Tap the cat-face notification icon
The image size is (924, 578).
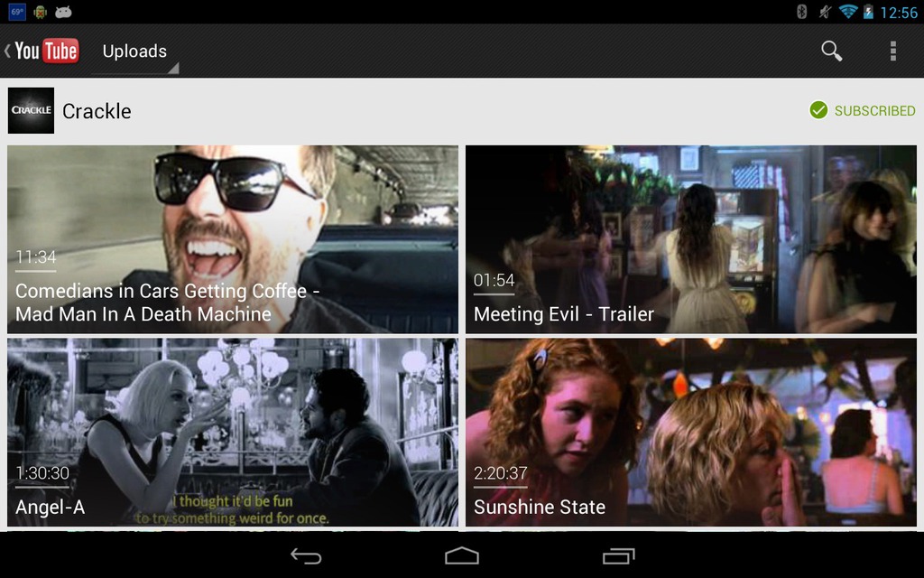pos(63,12)
